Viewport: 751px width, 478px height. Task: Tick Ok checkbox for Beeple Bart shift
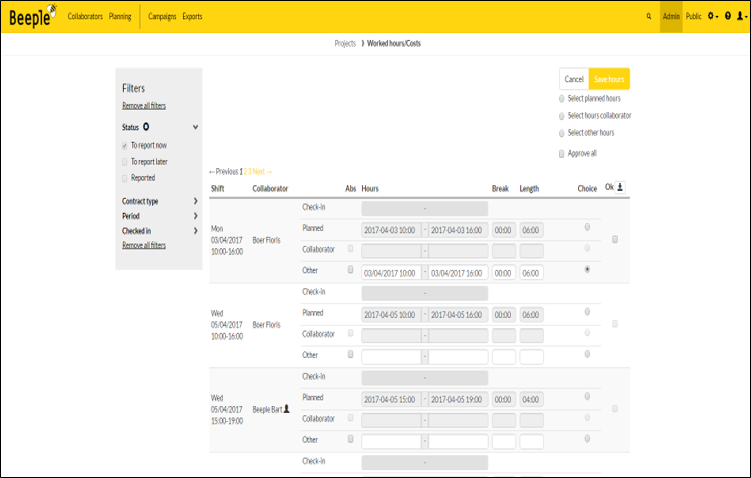[x=615, y=409]
